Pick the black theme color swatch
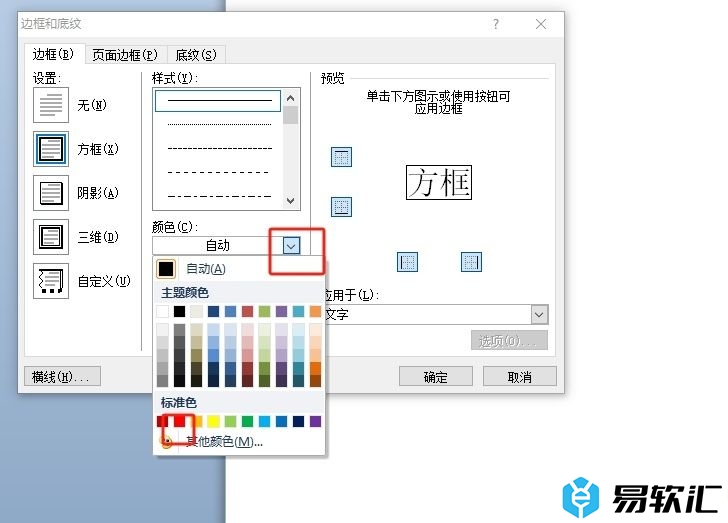Image resolution: width=728 pixels, height=523 pixels. click(179, 311)
